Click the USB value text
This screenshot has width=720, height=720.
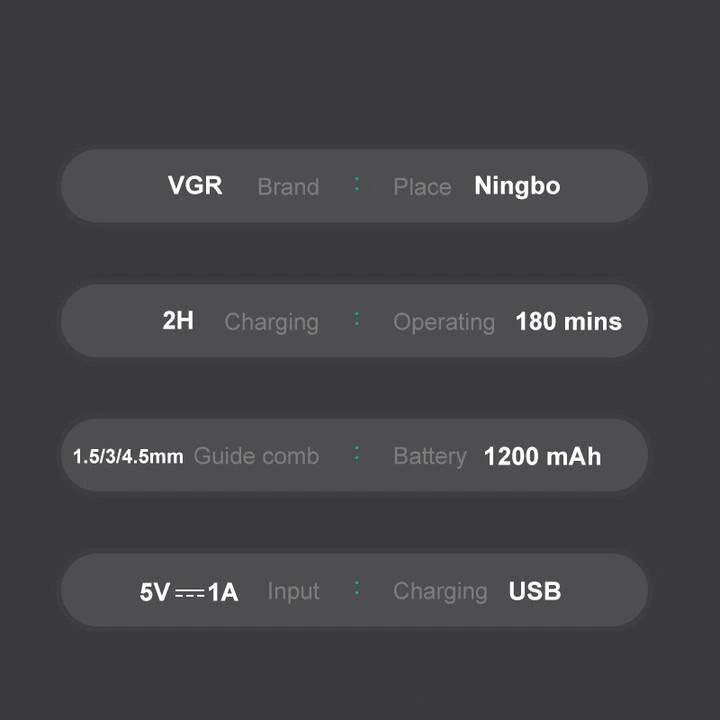point(535,591)
